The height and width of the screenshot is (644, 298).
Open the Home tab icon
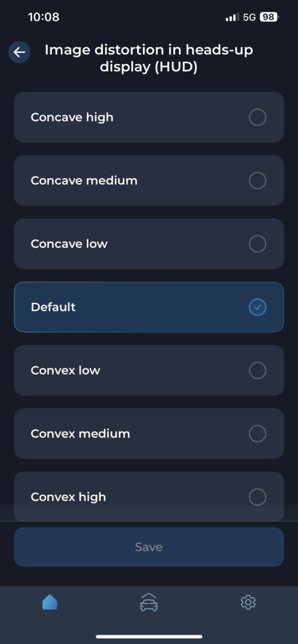[50, 602]
